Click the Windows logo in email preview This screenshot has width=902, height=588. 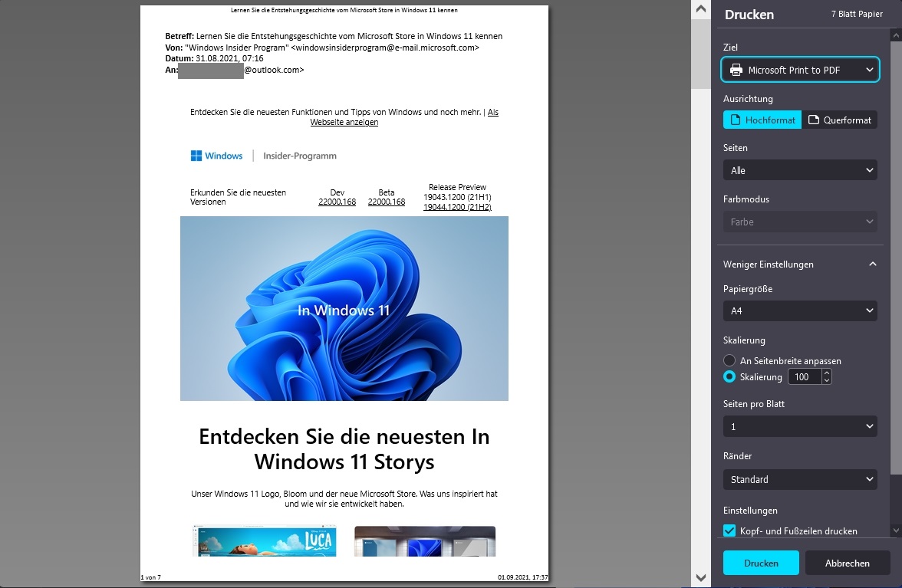(197, 156)
